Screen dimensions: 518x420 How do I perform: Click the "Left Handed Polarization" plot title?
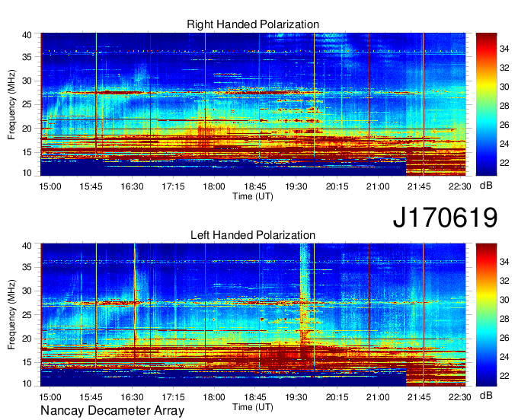253,235
